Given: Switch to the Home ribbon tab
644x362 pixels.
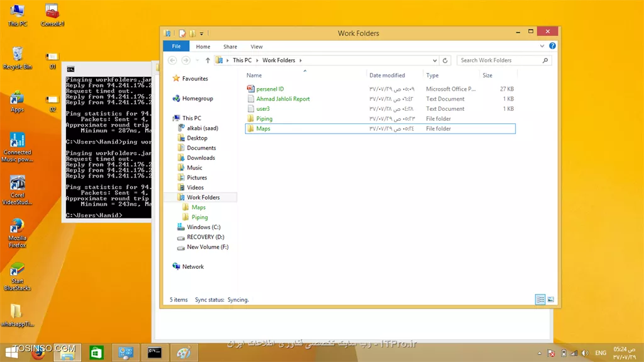Looking at the screenshot, I should tap(203, 47).
